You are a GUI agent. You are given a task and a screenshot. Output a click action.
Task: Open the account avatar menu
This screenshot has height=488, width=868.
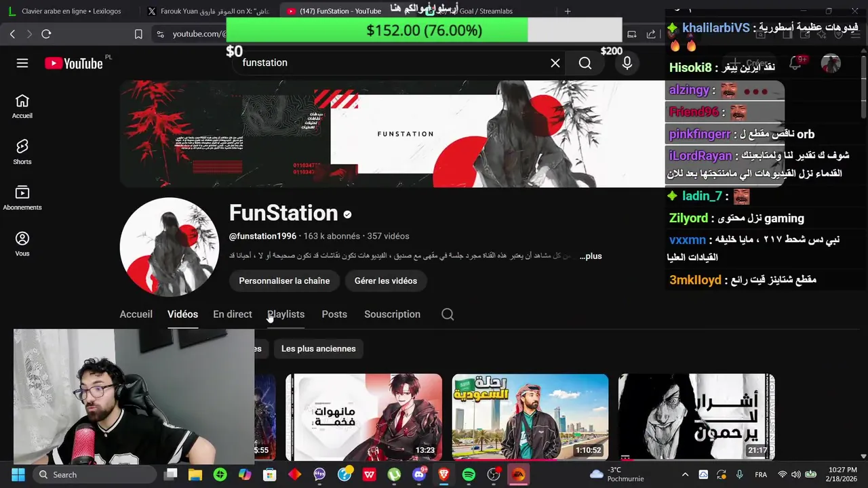tap(831, 63)
